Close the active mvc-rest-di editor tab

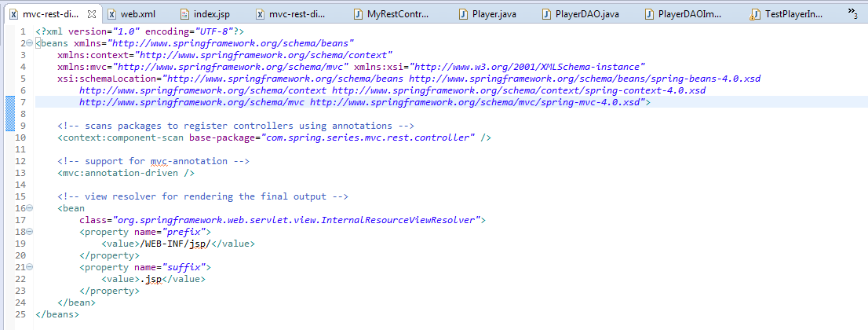pos(91,13)
